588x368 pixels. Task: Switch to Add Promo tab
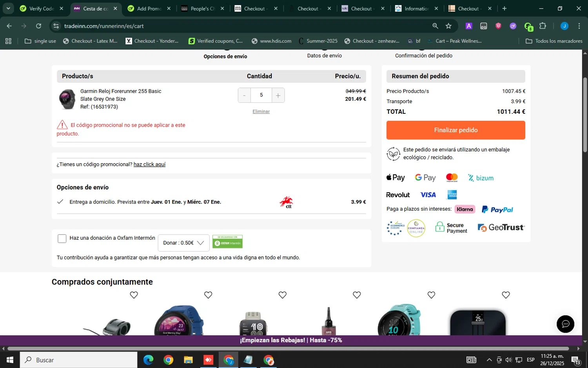pos(149,9)
